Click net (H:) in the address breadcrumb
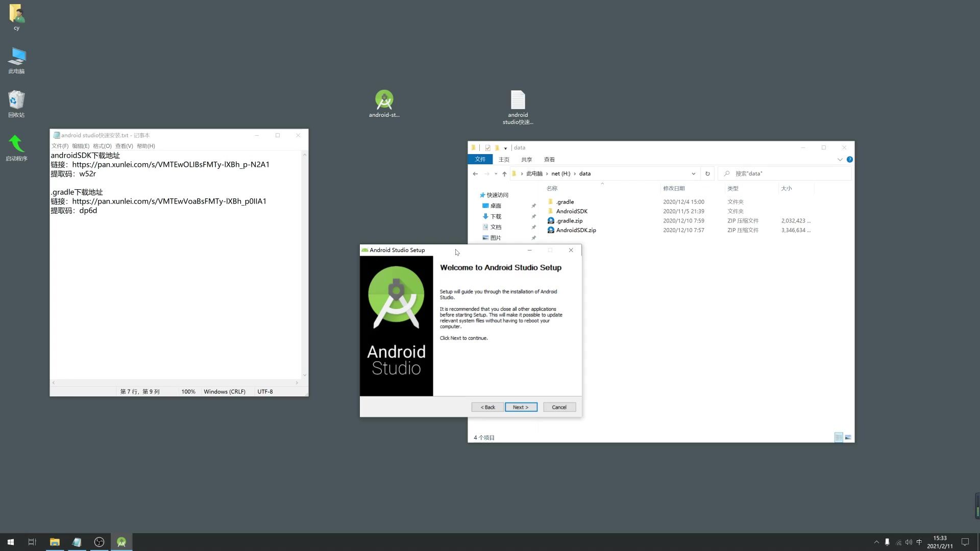Viewport: 980px width, 551px height. (x=560, y=173)
